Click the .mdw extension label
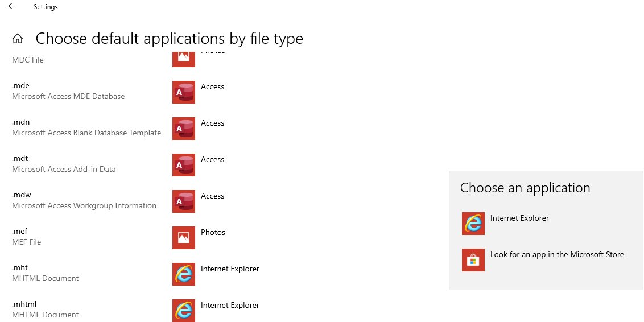 coord(22,195)
